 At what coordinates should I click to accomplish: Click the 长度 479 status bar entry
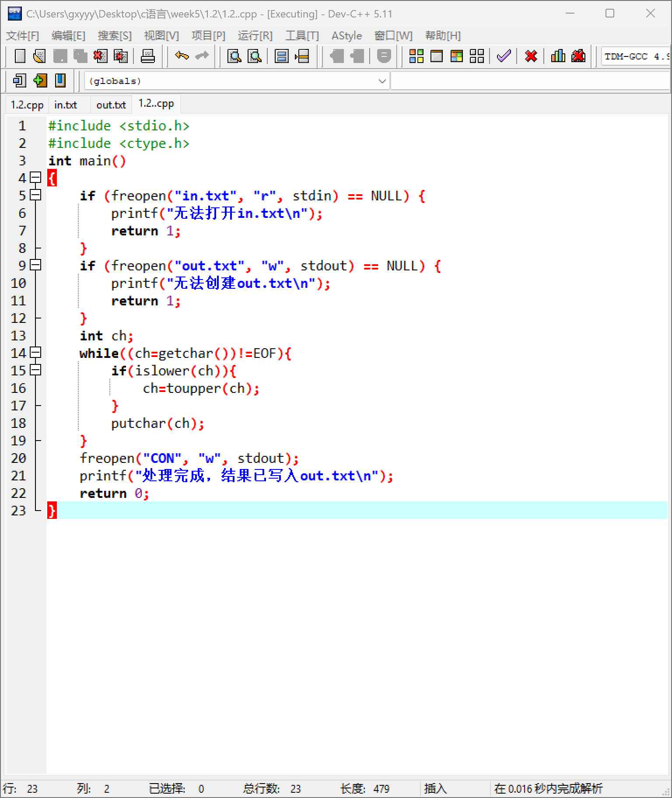pos(365,788)
